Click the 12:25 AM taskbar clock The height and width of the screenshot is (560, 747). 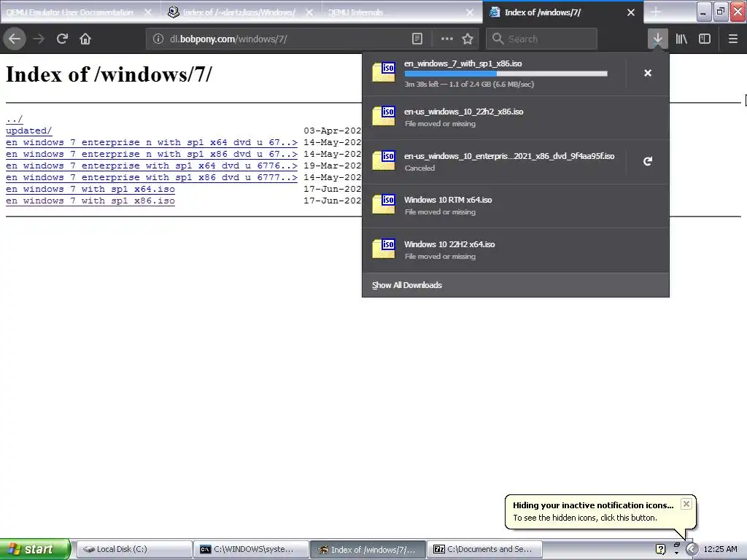tap(720, 549)
